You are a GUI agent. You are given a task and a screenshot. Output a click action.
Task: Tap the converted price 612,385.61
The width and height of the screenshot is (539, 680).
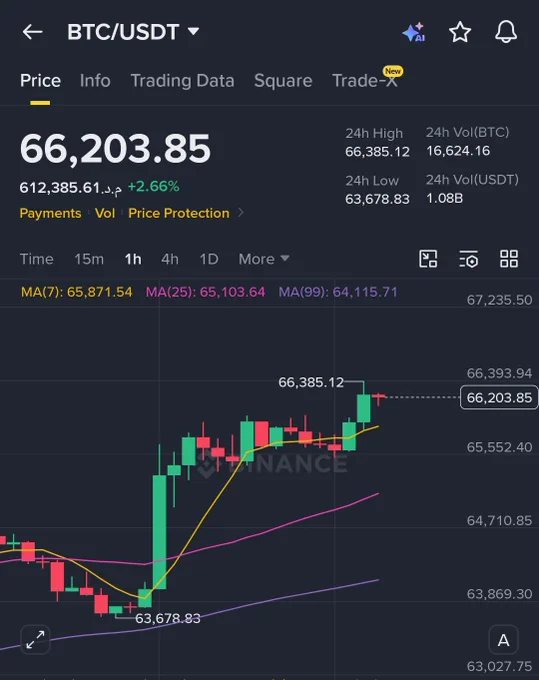pyautogui.click(x=71, y=188)
